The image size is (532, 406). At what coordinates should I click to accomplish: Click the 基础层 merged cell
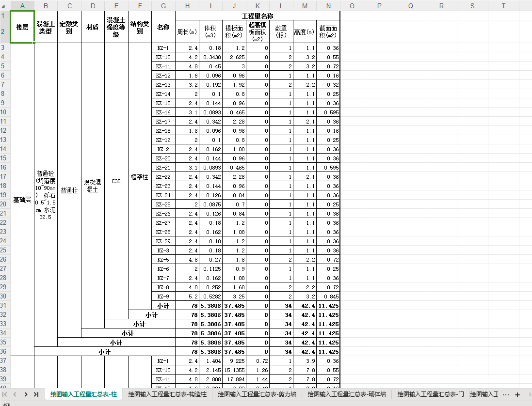(x=22, y=200)
